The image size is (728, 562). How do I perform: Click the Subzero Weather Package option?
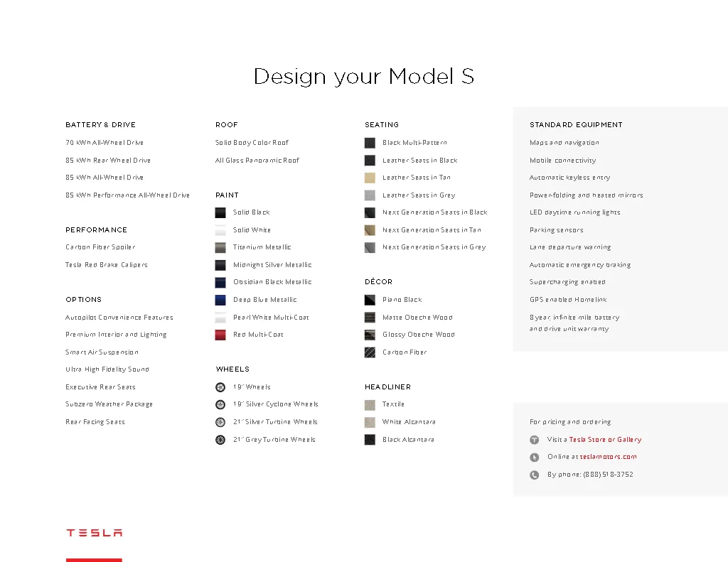tap(109, 404)
